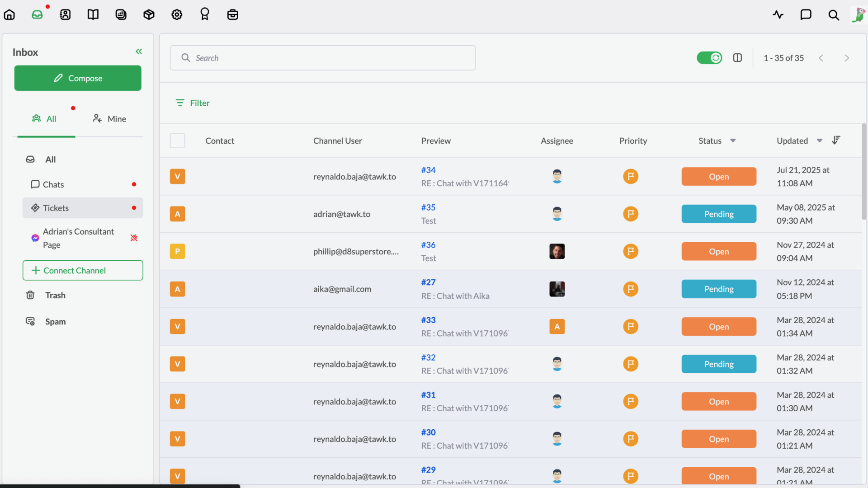This screenshot has height=488, width=868.
Task: Click the ticket Search field
Action: pyautogui.click(x=323, y=58)
